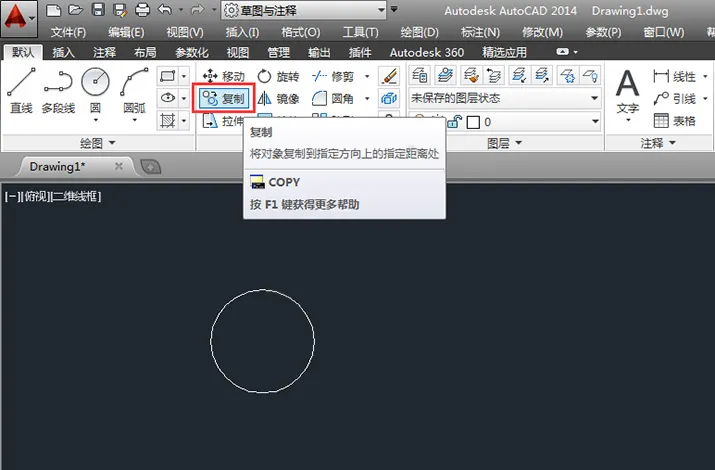Image resolution: width=715 pixels, height=470 pixels.
Task: Click the Make Object's Layer Current icon
Action: click(x=445, y=76)
